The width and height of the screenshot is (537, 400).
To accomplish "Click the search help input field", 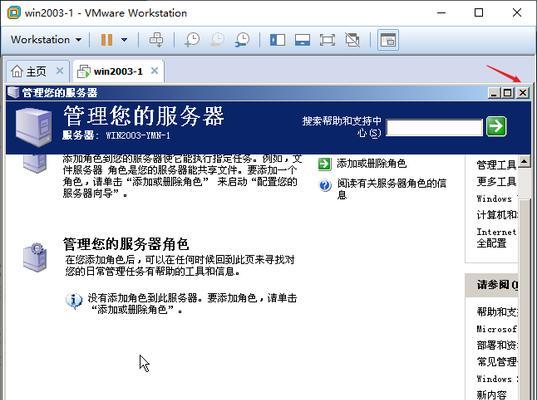I will 434,127.
